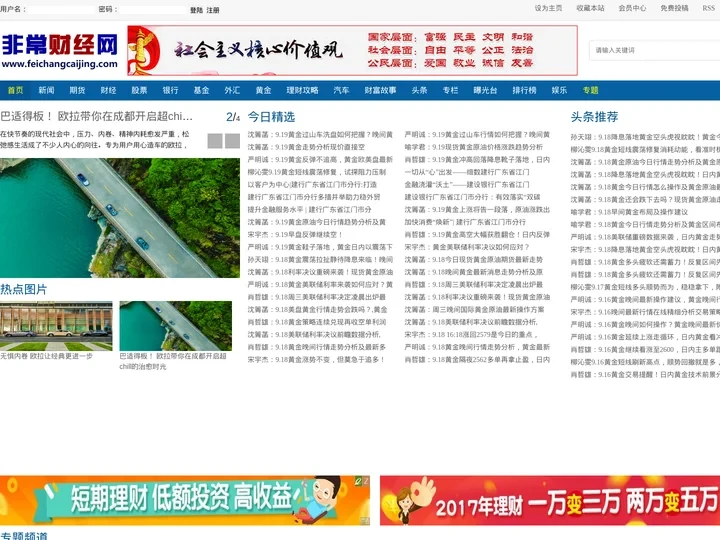Open article 肖哲雄：9.18黄金隔夜2562多单再拿止盈

click(x=477, y=360)
